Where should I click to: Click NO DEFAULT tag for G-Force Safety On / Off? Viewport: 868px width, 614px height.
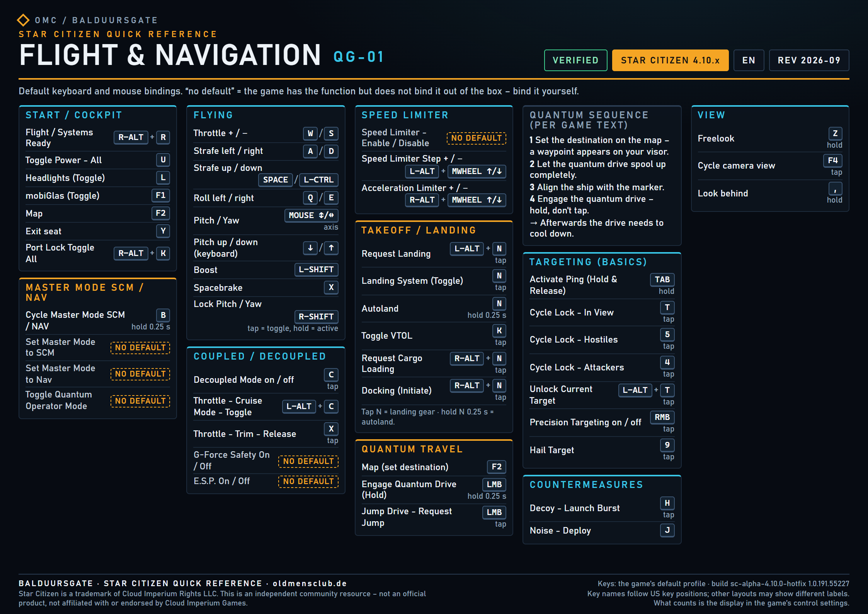[308, 461]
